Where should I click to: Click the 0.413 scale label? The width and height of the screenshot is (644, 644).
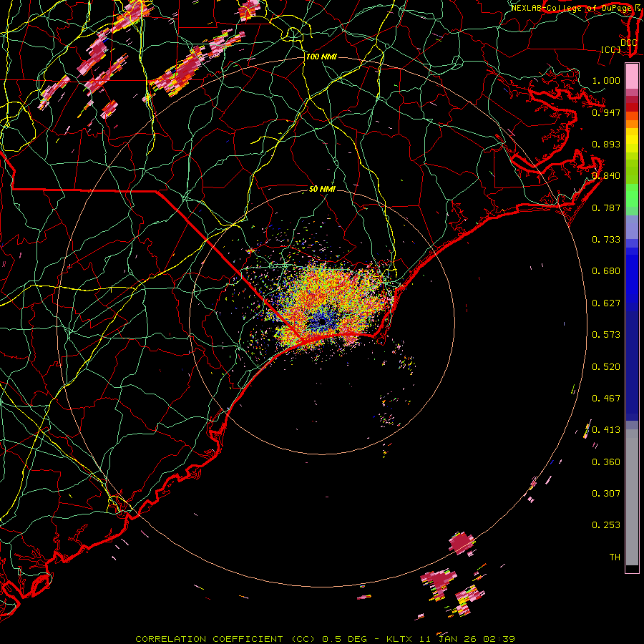[x=606, y=430]
